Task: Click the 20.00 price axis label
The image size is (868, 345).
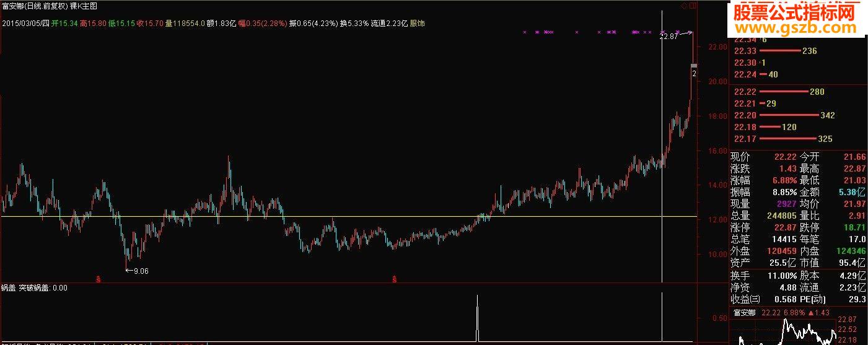Action: pyautogui.click(x=718, y=81)
